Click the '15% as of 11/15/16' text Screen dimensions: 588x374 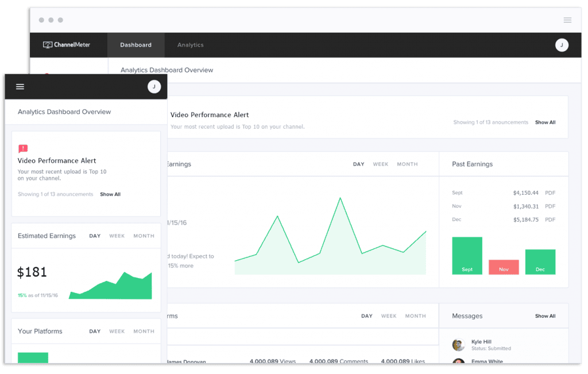(38, 295)
